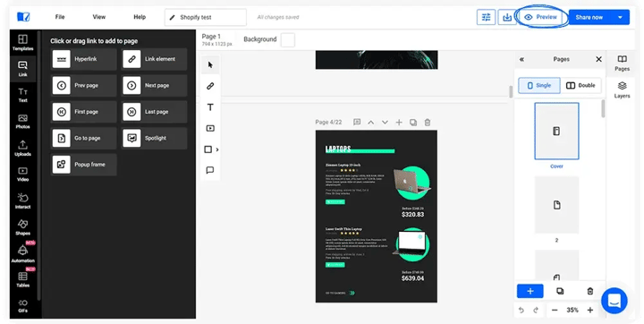Select the comment tool in canvas toolbar
644x324 pixels.
210,170
